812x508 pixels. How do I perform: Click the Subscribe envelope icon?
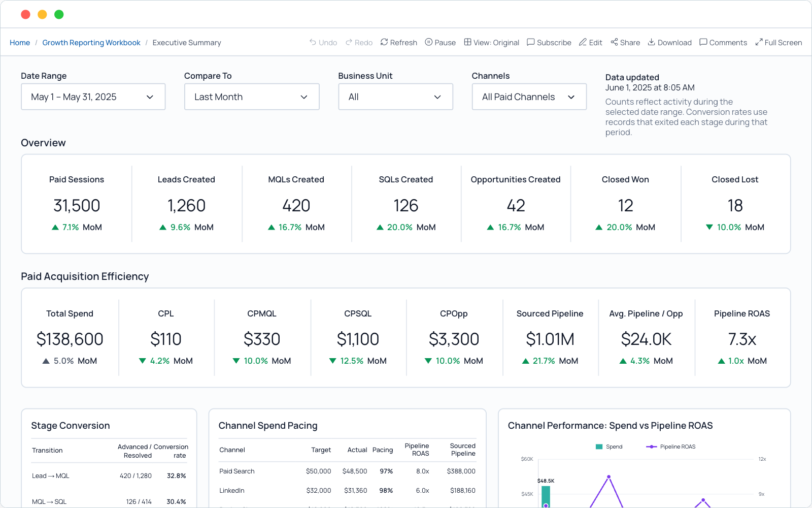[x=531, y=42]
